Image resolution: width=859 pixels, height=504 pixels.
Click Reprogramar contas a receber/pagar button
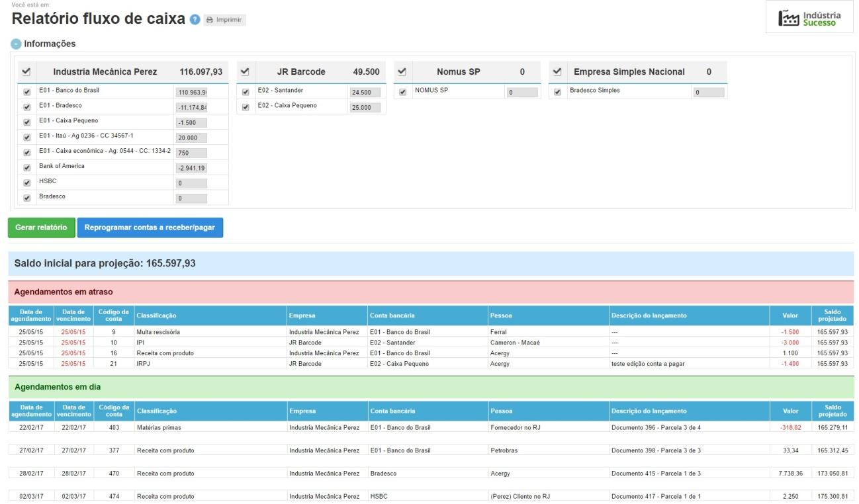(150, 228)
